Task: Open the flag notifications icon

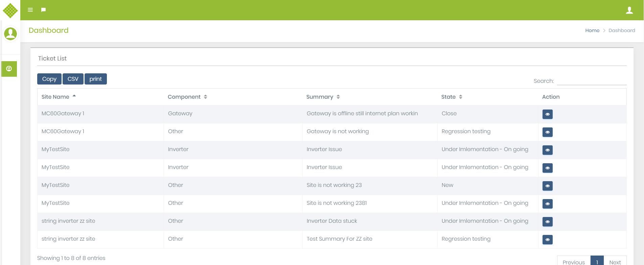Action: click(x=43, y=10)
